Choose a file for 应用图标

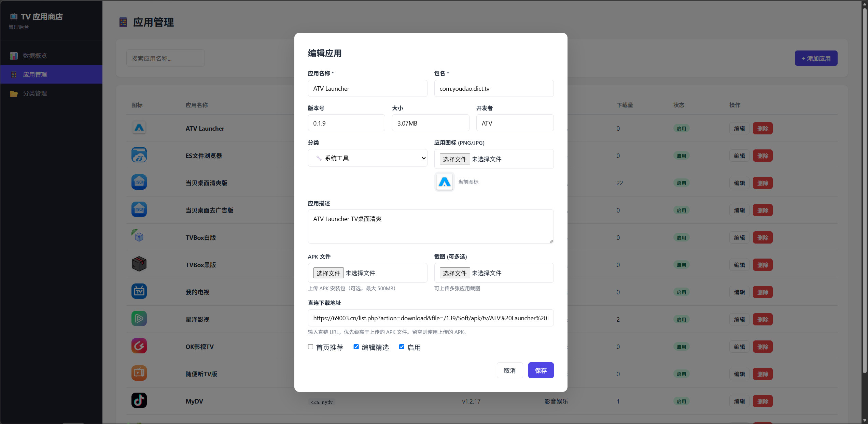click(x=455, y=159)
